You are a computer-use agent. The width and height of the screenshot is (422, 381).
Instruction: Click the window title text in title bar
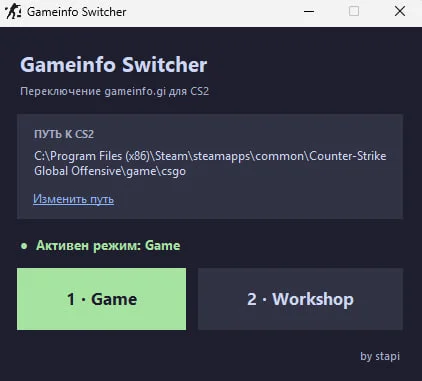(x=77, y=12)
